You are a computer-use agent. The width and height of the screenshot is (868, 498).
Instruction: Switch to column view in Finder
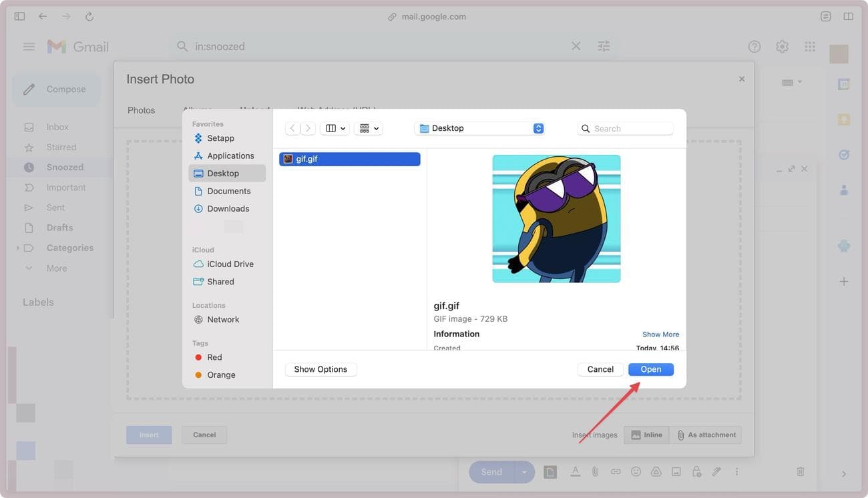coord(330,127)
